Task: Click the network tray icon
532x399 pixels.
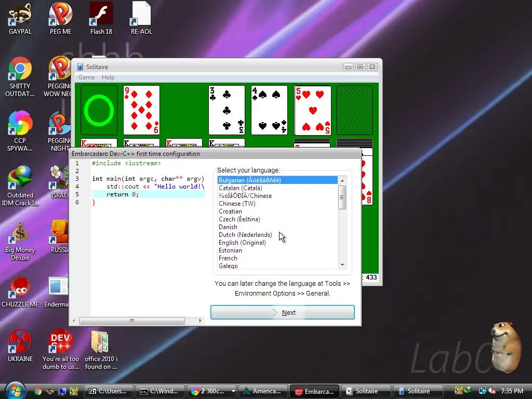Action: 482,391
